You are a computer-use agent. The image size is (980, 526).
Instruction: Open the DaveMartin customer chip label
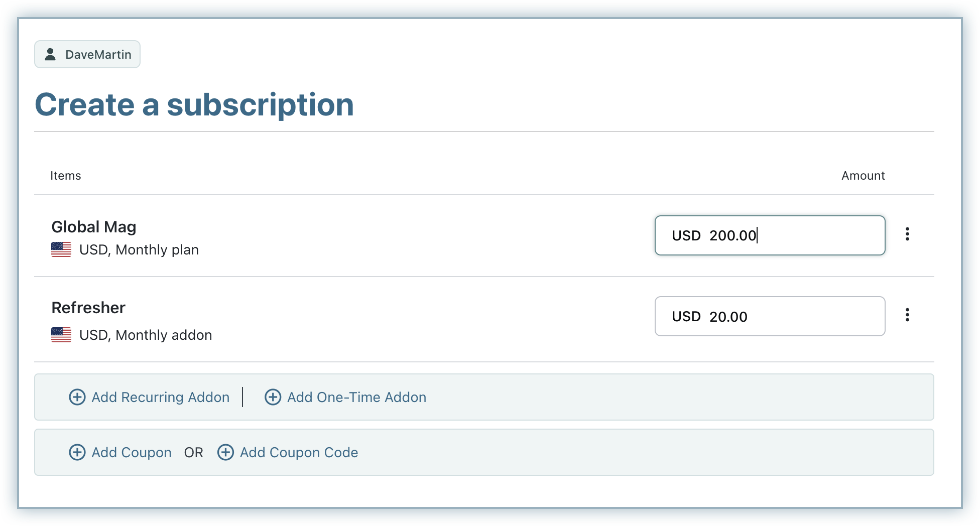point(98,55)
